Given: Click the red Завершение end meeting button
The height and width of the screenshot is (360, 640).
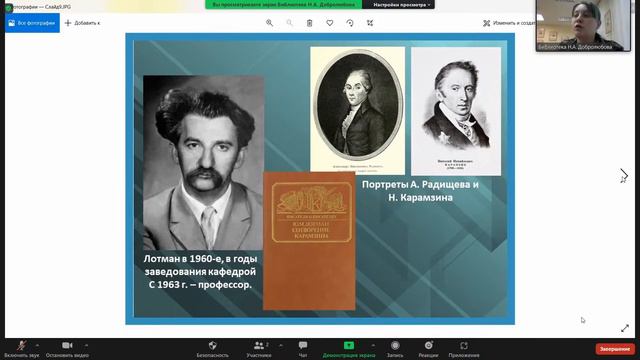Looking at the screenshot, I should pos(615,349).
